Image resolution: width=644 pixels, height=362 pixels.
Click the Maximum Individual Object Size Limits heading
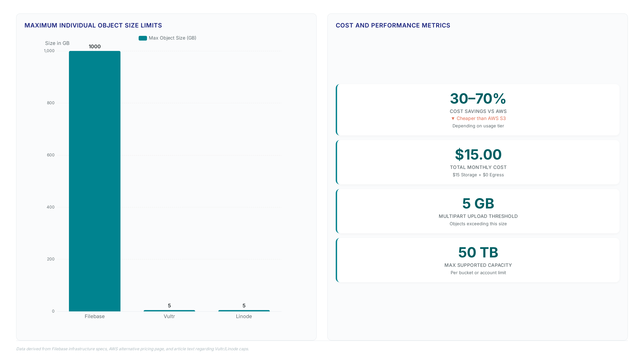[93, 25]
